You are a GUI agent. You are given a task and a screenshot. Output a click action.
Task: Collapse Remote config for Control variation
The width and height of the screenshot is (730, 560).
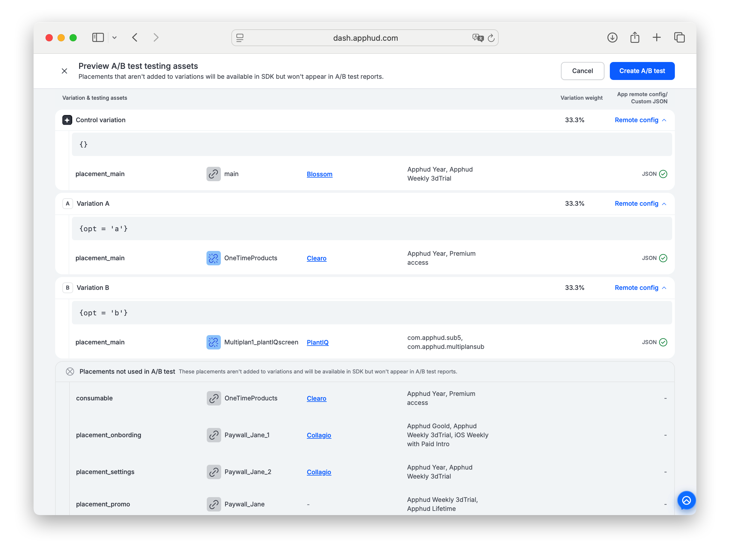(x=640, y=120)
